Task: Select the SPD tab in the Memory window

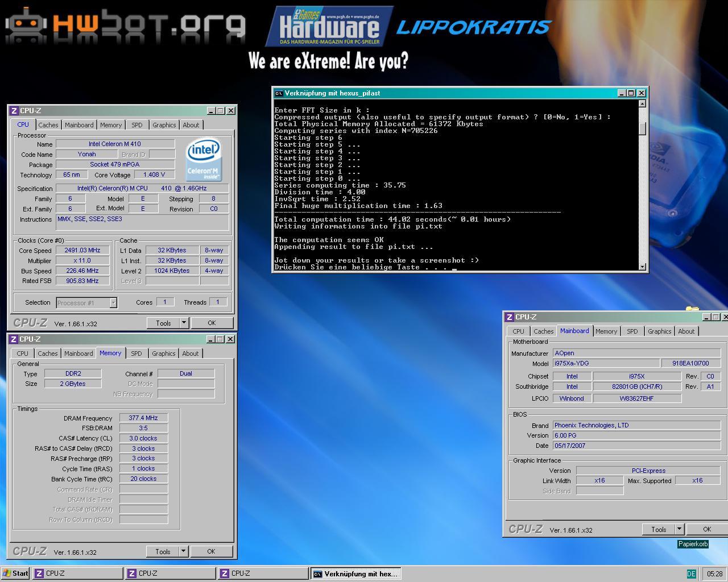Action: pos(136,354)
